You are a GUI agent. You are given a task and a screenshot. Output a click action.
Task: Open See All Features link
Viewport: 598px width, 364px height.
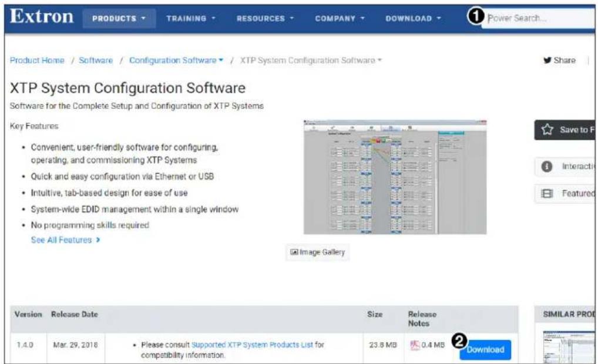[66, 240]
